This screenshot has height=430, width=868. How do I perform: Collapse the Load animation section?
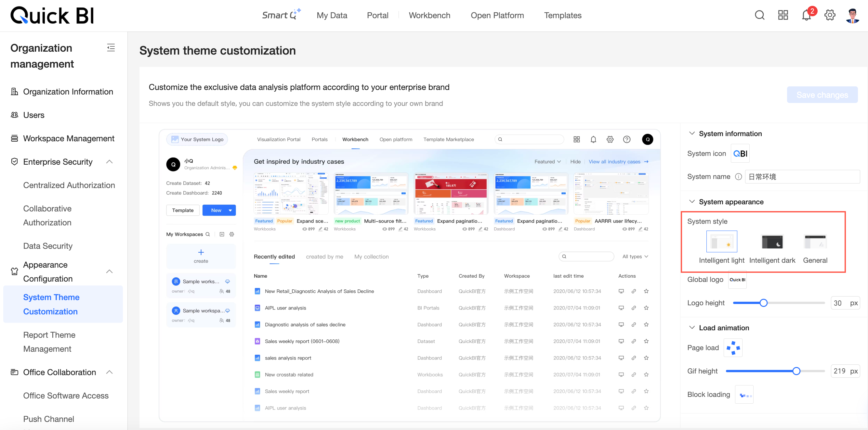click(x=692, y=328)
